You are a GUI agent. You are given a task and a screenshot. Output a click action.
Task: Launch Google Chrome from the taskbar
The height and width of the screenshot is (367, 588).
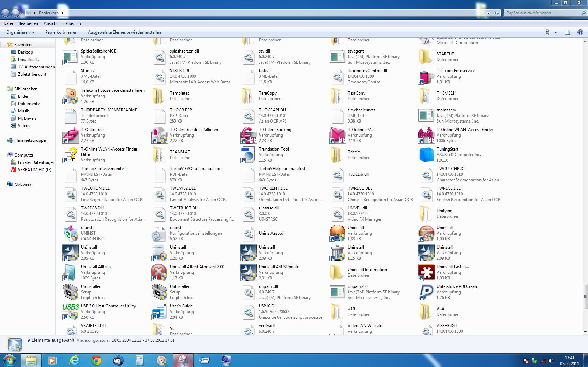[96, 360]
